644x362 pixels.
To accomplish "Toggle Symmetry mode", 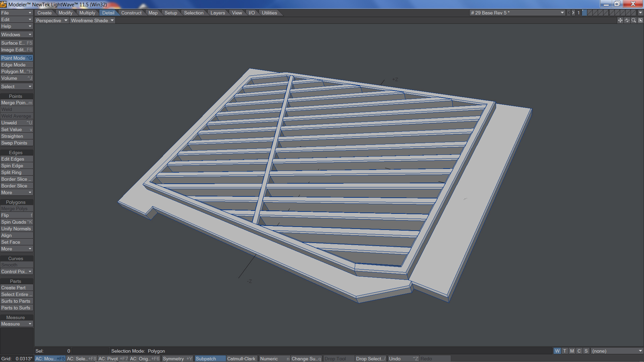I will coord(177,359).
